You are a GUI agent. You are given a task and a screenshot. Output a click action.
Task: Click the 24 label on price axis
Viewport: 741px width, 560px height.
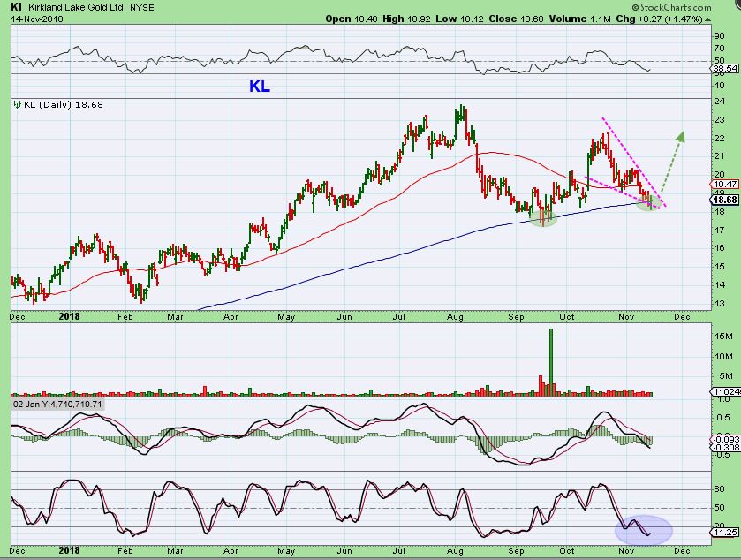point(720,102)
